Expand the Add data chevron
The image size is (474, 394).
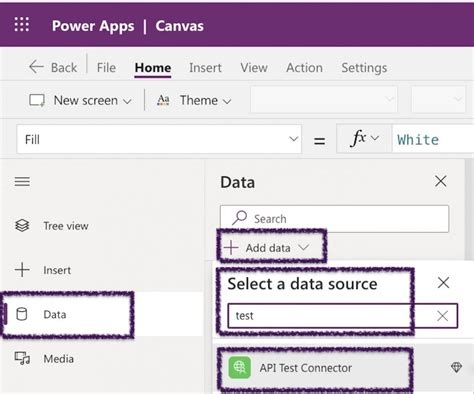click(304, 247)
